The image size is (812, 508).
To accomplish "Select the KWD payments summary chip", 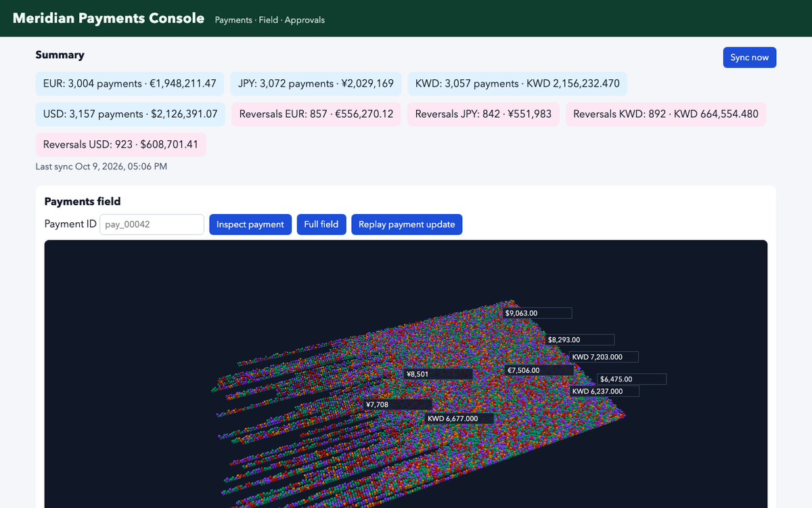I will click(518, 83).
